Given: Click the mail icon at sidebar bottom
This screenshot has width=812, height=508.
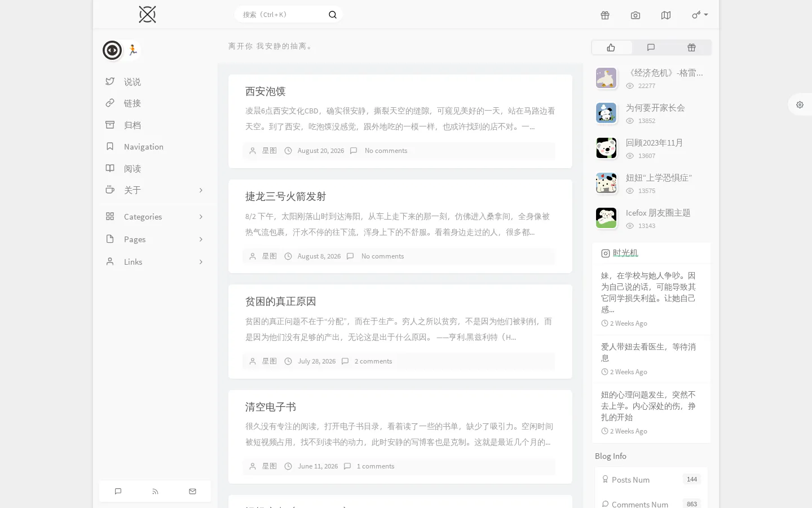Looking at the screenshot, I should point(192,491).
